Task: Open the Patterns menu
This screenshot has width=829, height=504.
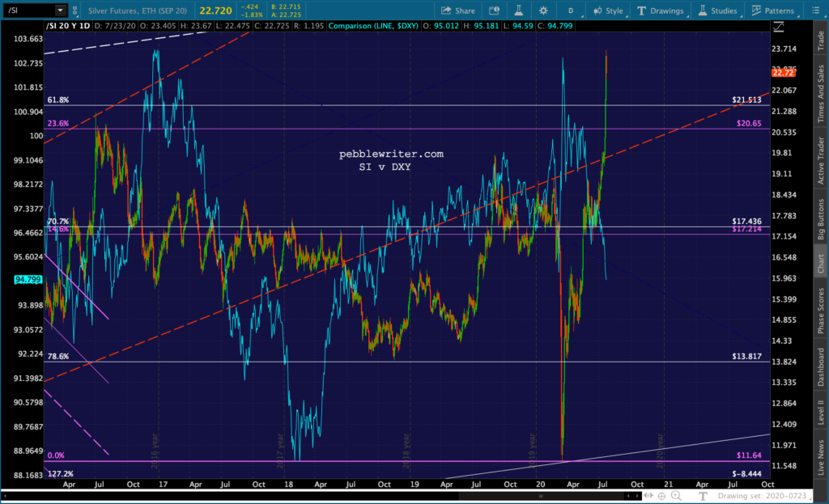Action: 773,11
